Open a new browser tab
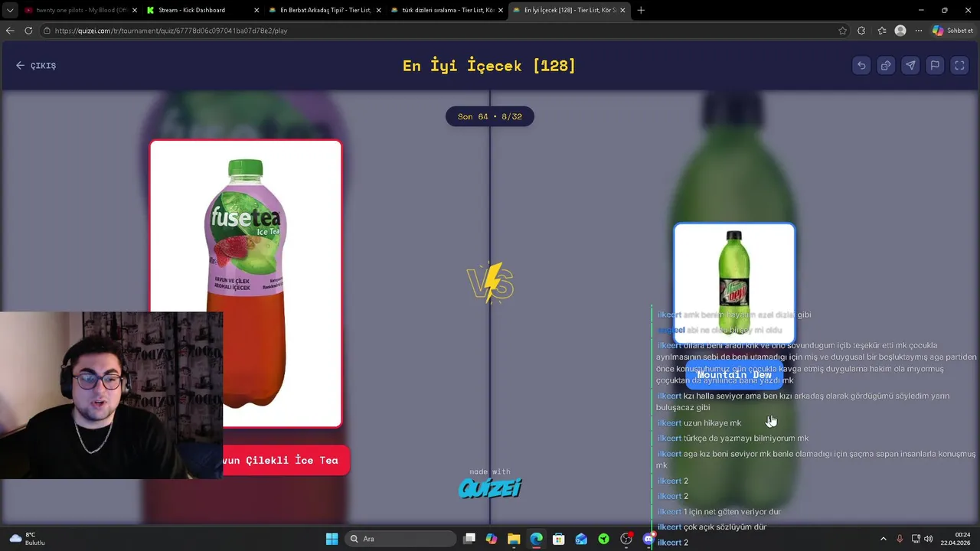 (641, 10)
